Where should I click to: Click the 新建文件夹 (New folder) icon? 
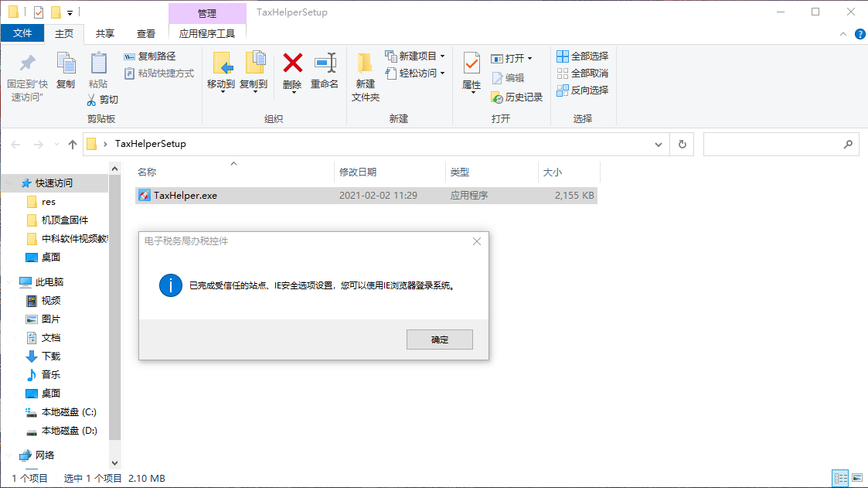(366, 64)
